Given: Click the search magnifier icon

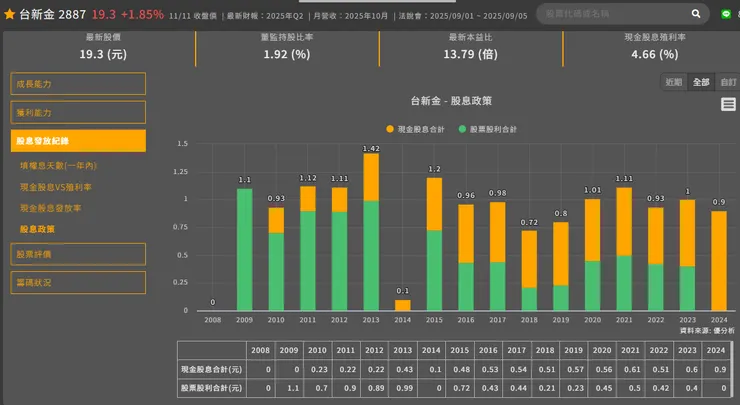Looking at the screenshot, I should tap(696, 14).
